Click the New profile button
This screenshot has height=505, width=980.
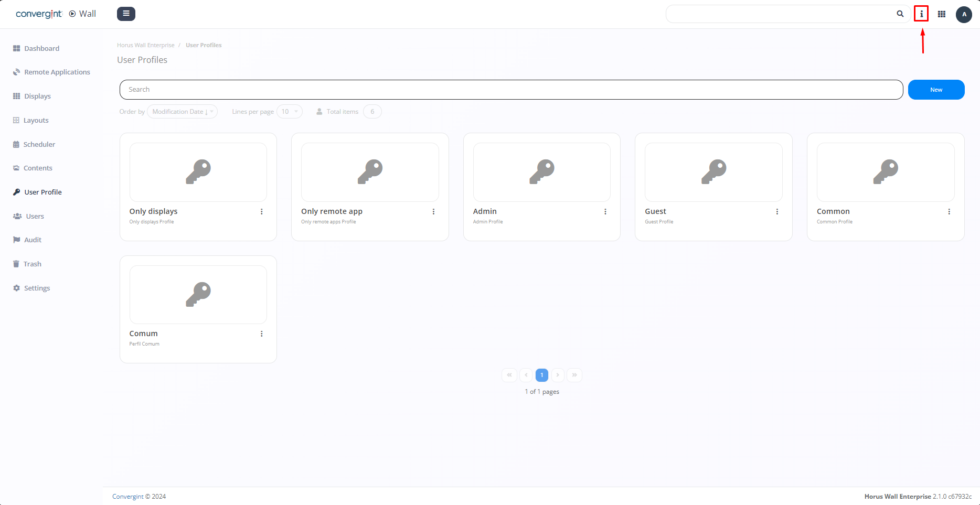(936, 90)
